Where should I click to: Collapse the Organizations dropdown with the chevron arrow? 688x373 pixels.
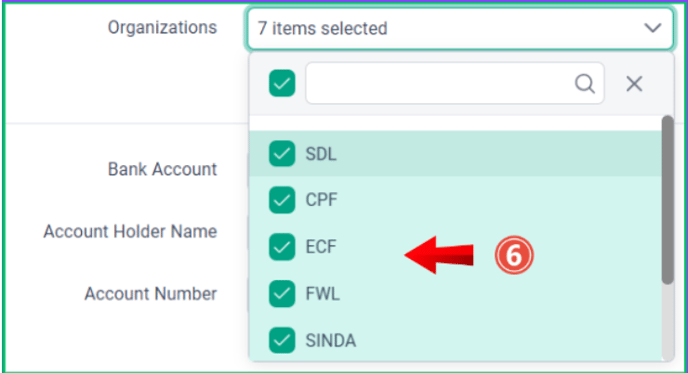[x=652, y=28]
